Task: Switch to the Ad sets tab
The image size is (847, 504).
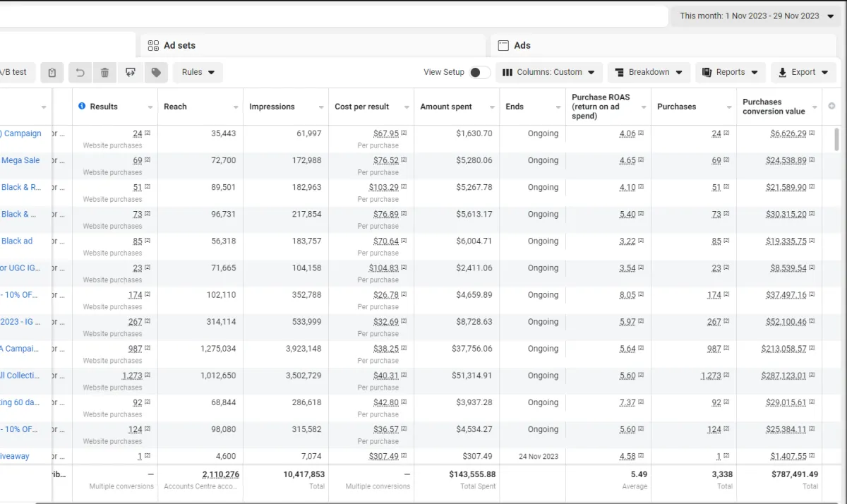Action: 313,45
